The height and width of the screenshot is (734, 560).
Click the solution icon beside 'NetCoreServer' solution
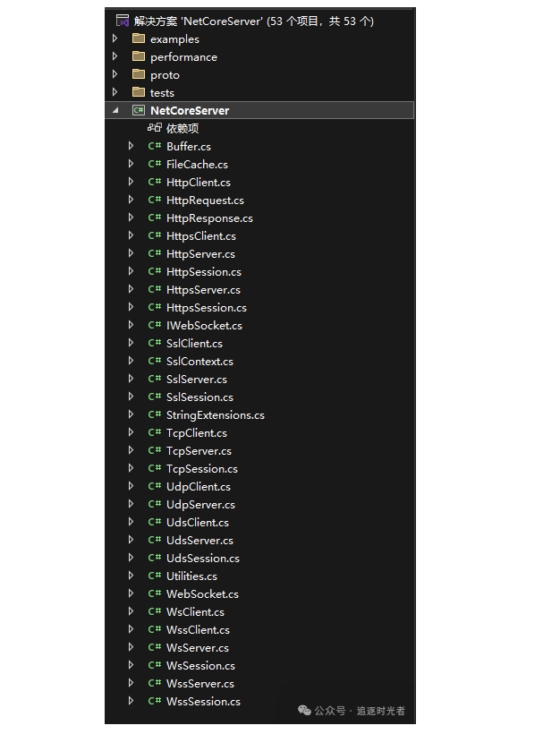tap(123, 21)
